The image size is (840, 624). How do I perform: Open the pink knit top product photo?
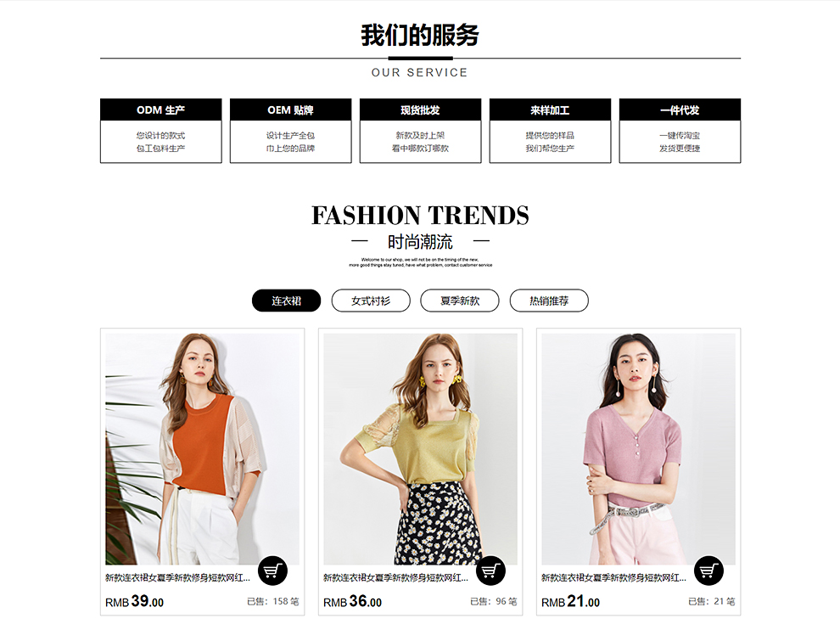coord(639,449)
